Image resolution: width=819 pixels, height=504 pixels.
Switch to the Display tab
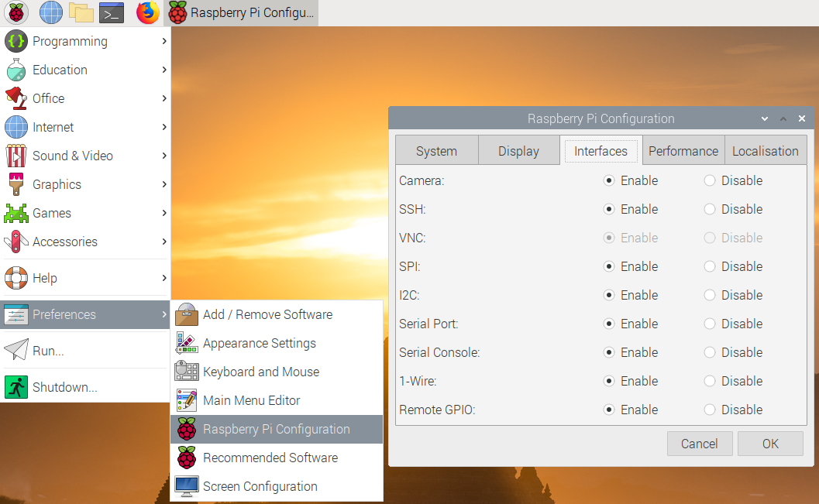(x=518, y=151)
